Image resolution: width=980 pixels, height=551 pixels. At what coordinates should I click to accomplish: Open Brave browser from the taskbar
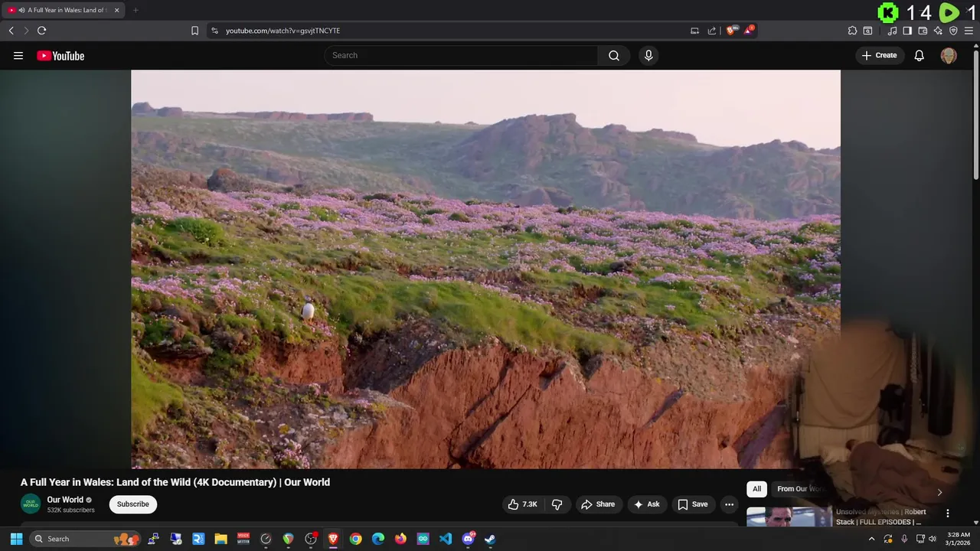tap(333, 539)
